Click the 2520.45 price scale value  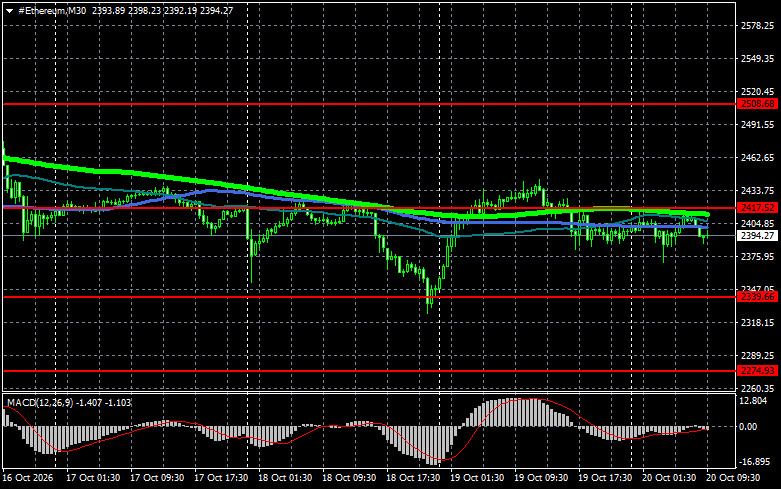pyautogui.click(x=758, y=92)
